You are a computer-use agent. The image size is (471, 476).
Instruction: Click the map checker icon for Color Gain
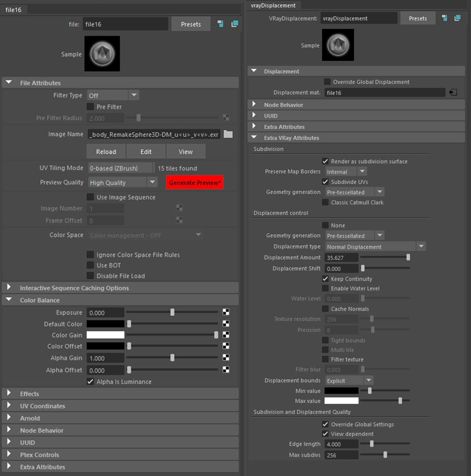(x=226, y=335)
